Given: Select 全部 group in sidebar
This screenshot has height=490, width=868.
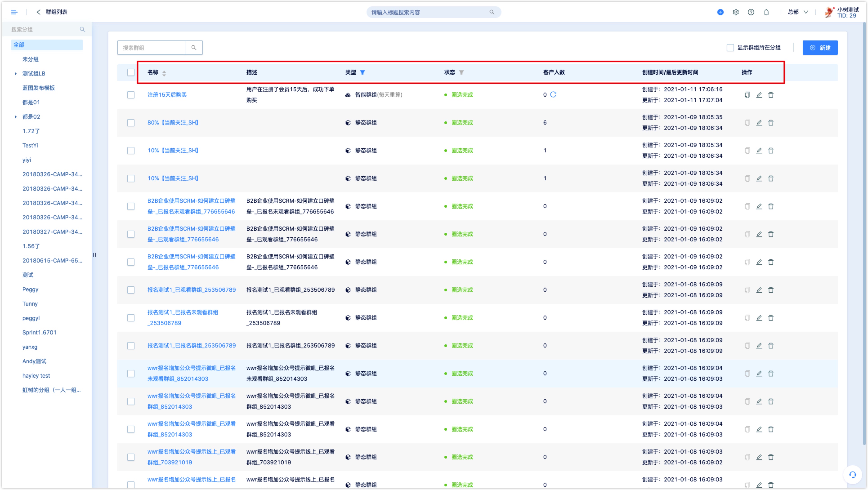Looking at the screenshot, I should [47, 45].
